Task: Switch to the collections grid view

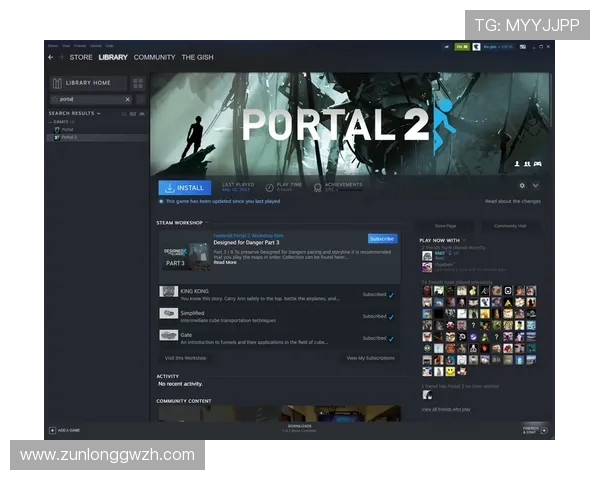Action: coord(138,83)
